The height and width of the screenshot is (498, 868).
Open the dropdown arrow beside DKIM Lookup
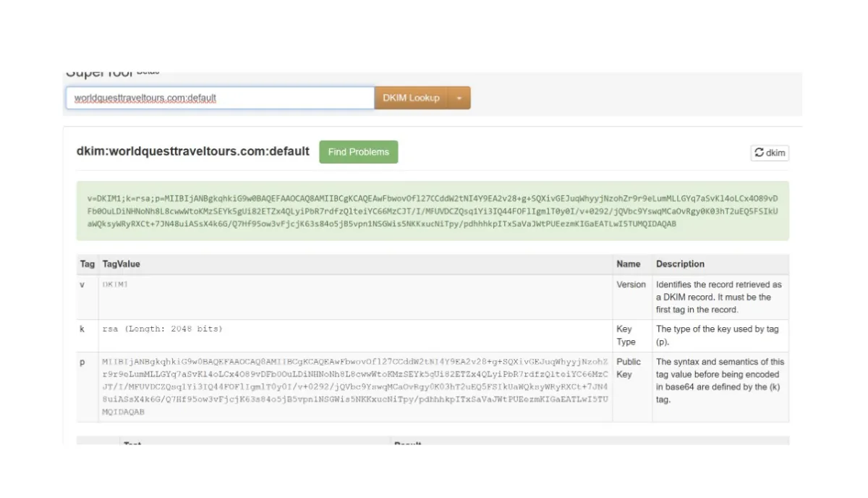(459, 98)
